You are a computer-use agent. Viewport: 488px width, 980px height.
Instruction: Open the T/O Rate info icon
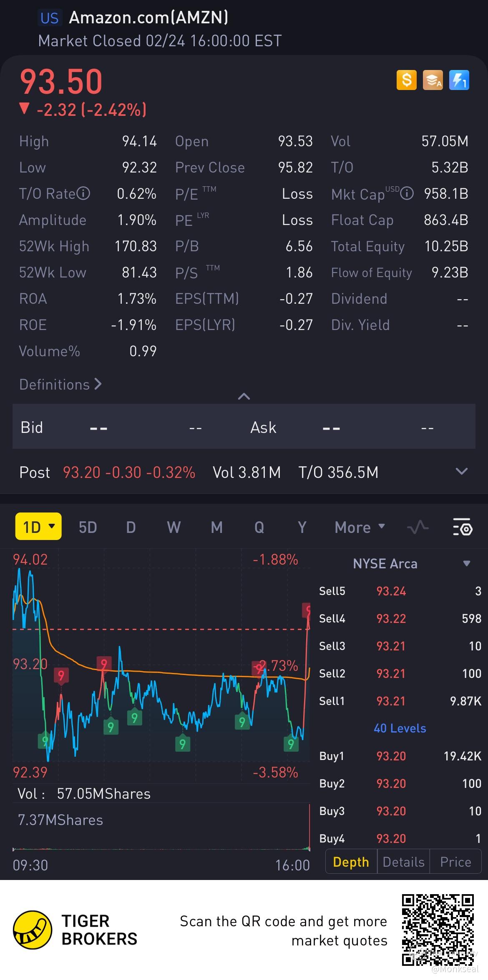pyautogui.click(x=83, y=193)
